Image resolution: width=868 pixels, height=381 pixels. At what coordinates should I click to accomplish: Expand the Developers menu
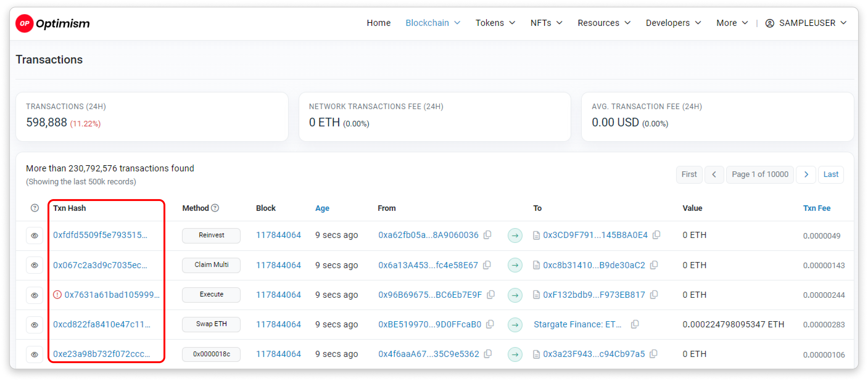(x=673, y=23)
